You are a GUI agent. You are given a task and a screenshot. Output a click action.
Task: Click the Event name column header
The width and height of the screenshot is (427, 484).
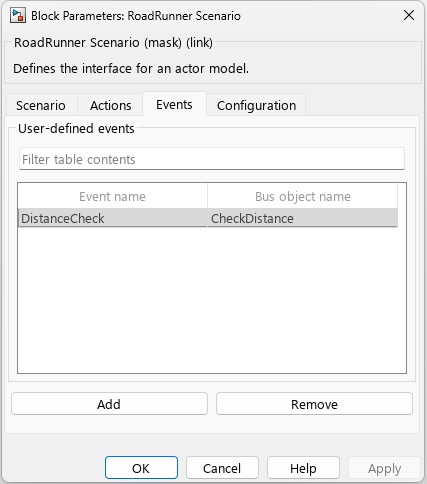(x=112, y=196)
